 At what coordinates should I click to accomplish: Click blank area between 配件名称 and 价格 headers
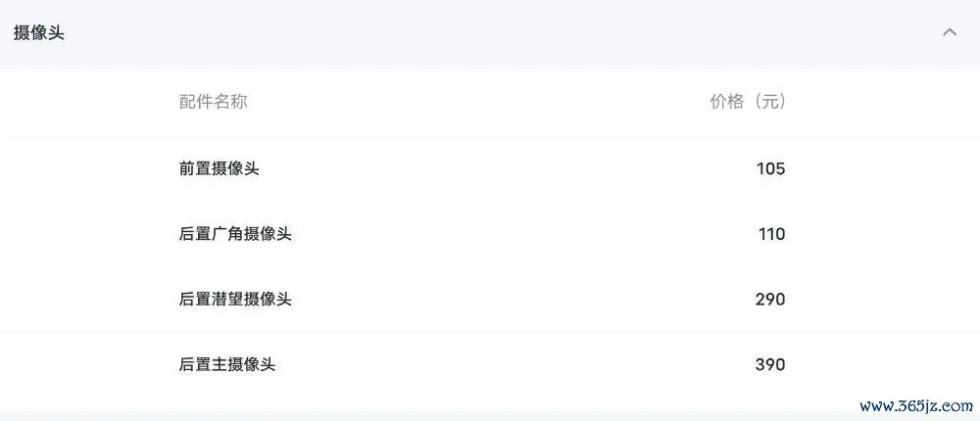(x=478, y=101)
